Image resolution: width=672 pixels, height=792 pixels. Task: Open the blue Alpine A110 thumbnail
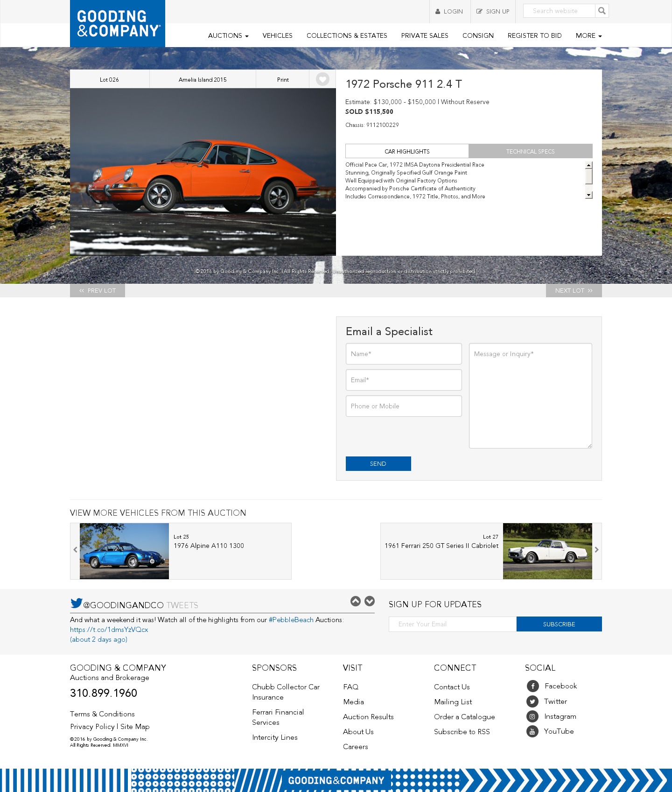coord(124,551)
